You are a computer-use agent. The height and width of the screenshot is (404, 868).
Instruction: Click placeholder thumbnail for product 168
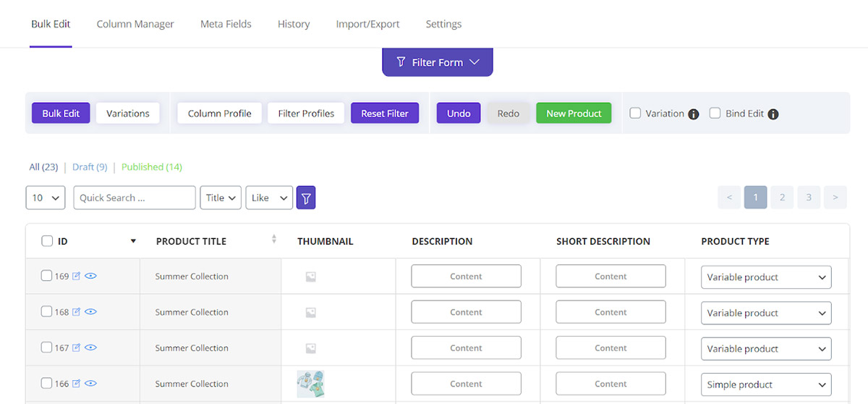pyautogui.click(x=310, y=313)
